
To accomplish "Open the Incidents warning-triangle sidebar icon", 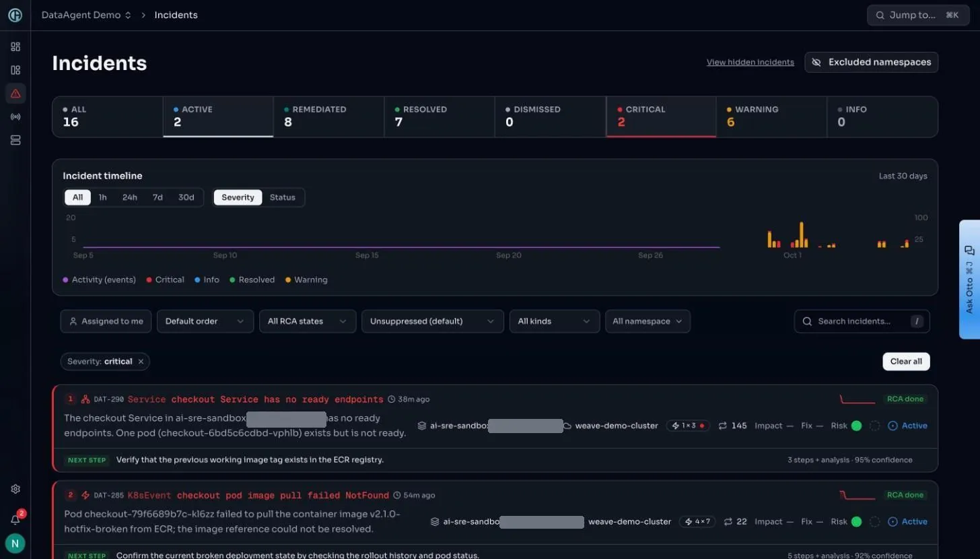I will 15,94.
